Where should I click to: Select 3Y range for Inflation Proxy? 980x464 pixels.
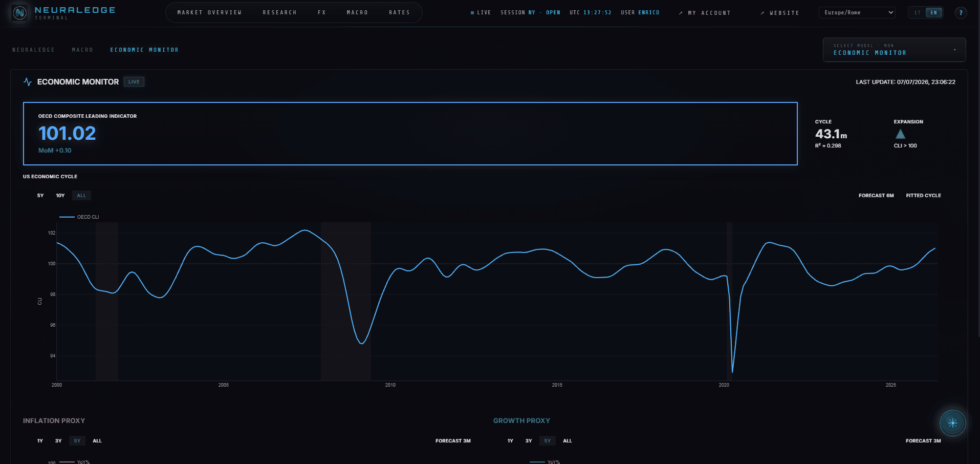tap(58, 441)
